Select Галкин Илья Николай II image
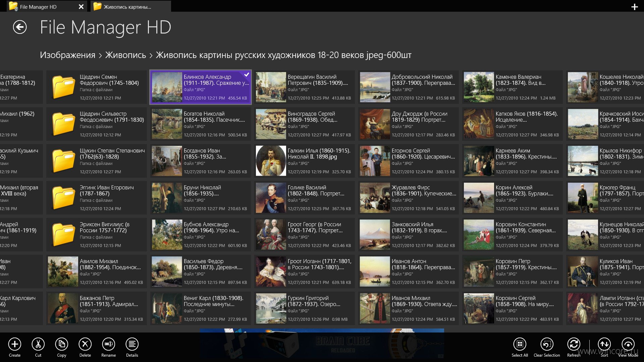The height and width of the screenshot is (362, 644). [305, 161]
